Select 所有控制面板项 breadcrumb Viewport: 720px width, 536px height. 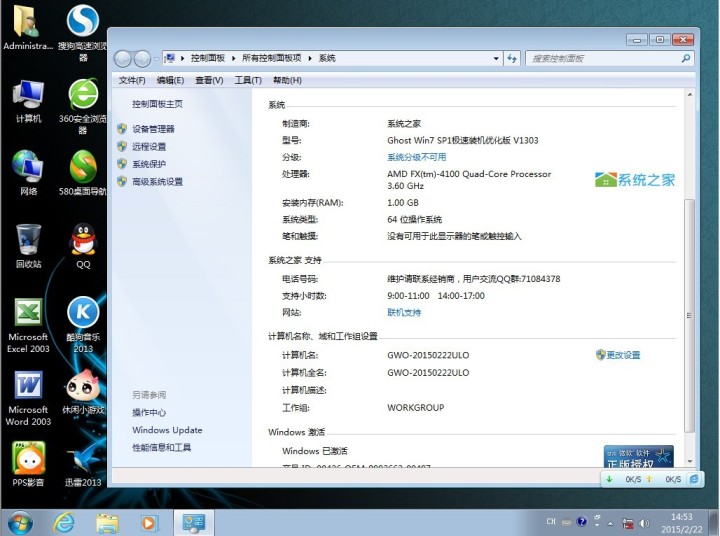click(x=271, y=58)
